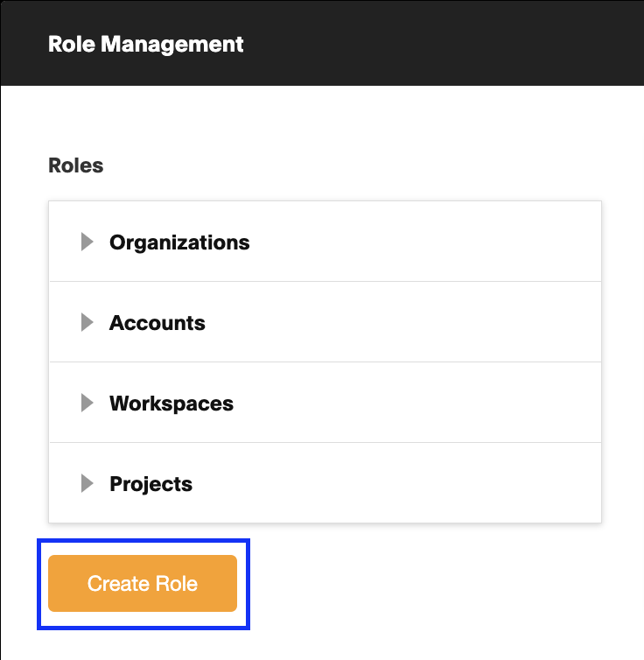Viewport: 644px width, 660px height.
Task: Open the Projects roles row
Action: click(x=325, y=483)
